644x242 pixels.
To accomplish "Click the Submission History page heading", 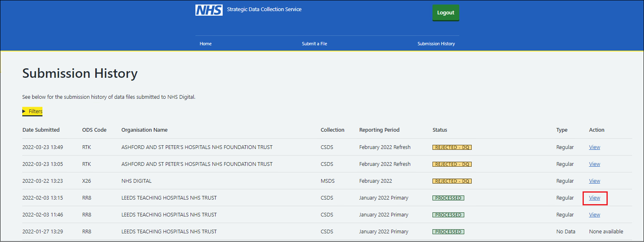I will coord(80,74).
